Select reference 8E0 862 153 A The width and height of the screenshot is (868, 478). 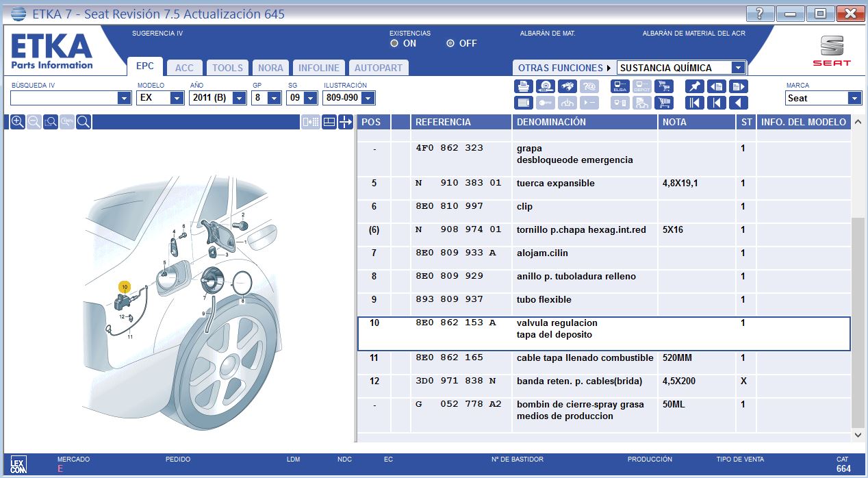604,334
